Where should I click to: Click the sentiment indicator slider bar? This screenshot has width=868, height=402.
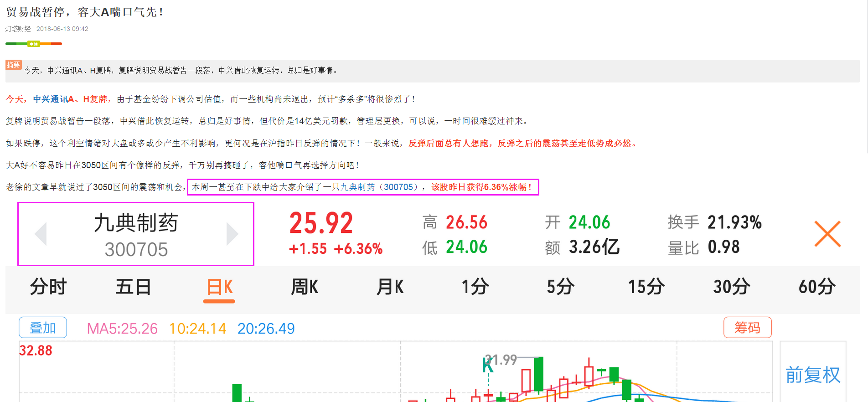[34, 44]
